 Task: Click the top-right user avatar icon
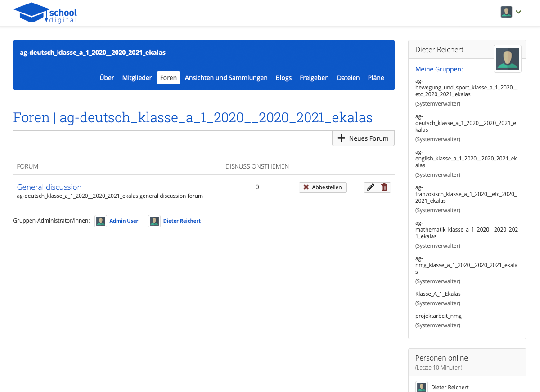click(x=506, y=12)
